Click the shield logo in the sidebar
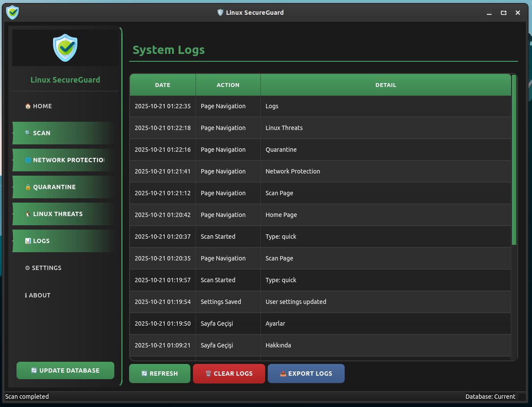 click(65, 48)
